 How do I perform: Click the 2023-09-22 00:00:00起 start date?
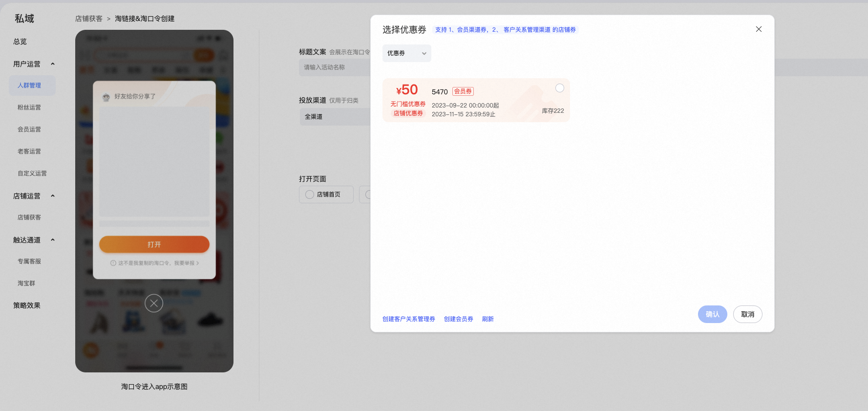point(466,106)
